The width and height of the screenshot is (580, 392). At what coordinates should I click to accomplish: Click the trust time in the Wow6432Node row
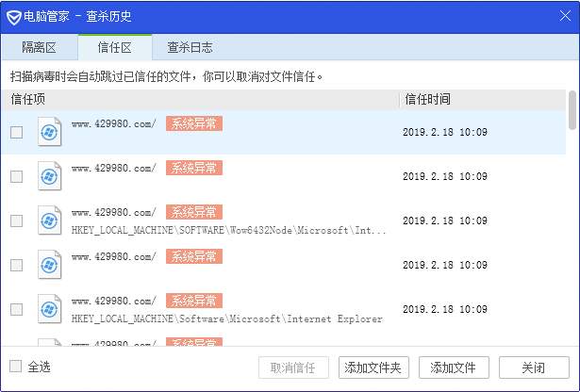[445, 220]
